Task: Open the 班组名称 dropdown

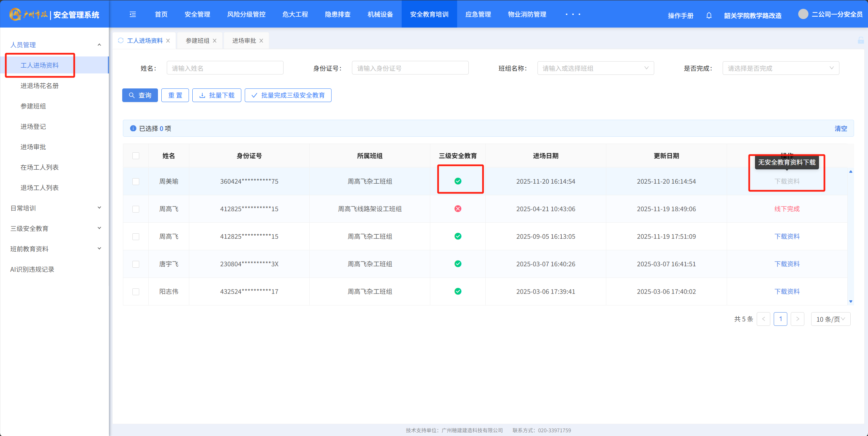Action: (x=595, y=68)
